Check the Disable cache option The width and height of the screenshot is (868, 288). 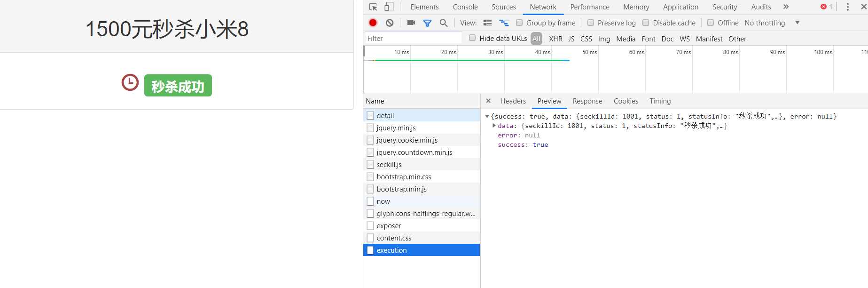[x=646, y=23]
